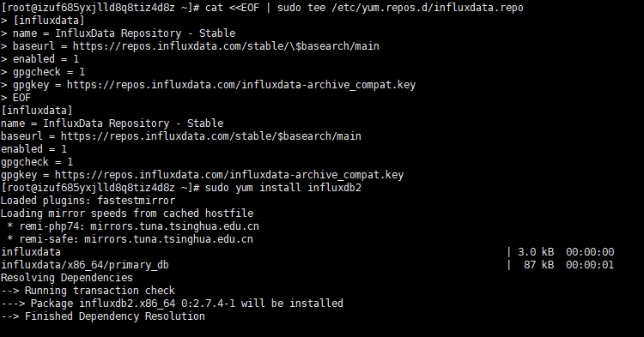The image size is (644, 337).
Task: Click the '3.0 kB' download size
Action: tap(536, 252)
